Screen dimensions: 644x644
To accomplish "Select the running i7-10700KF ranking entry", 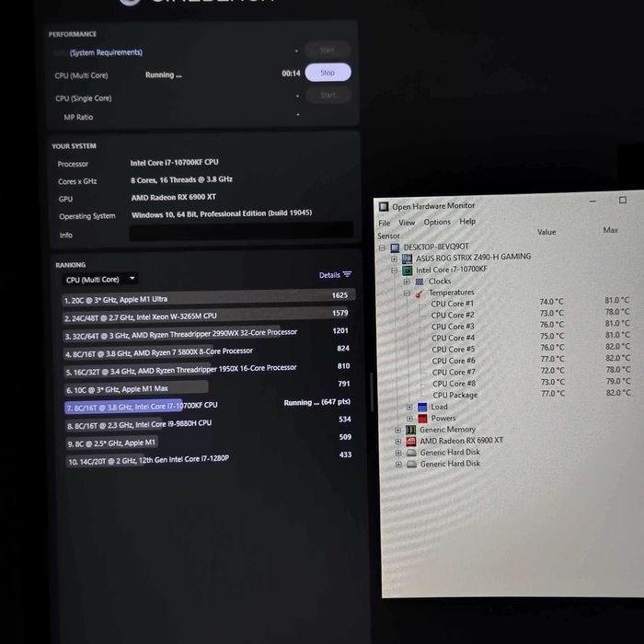I will (209, 405).
